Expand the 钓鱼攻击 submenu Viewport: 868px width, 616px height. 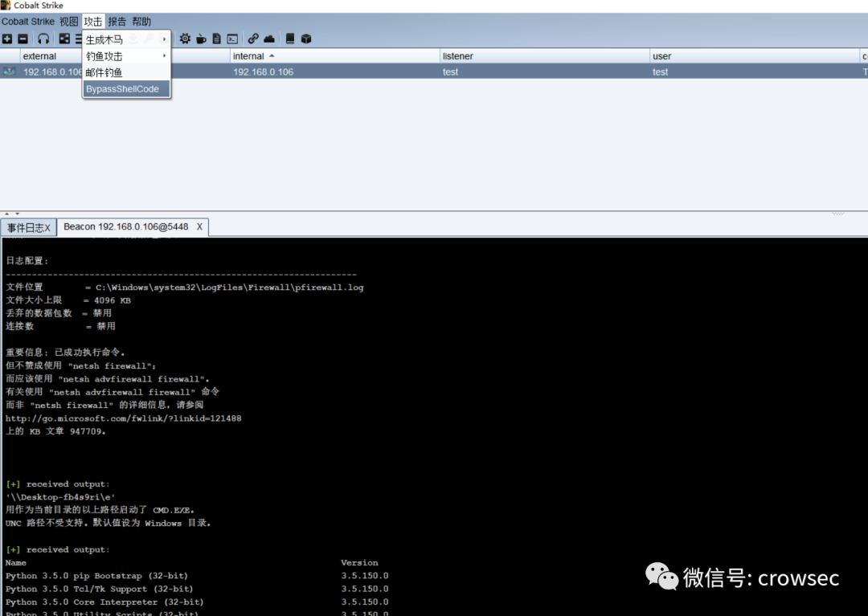coord(103,56)
